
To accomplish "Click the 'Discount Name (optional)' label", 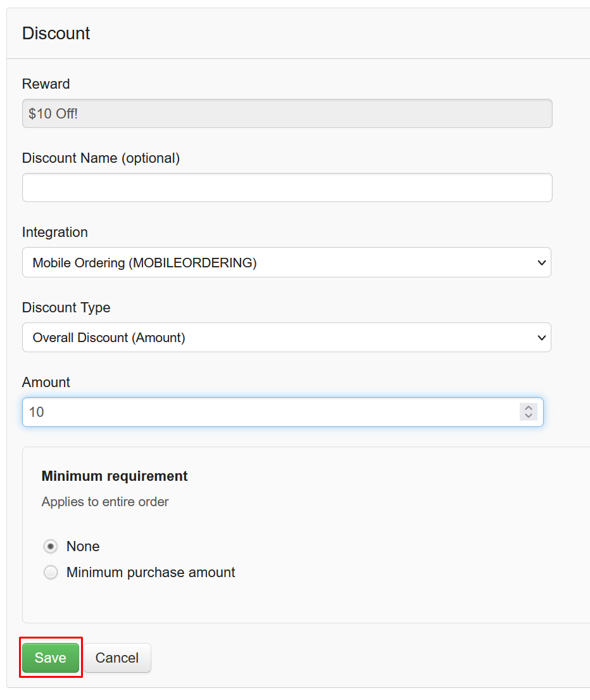I will (101, 158).
